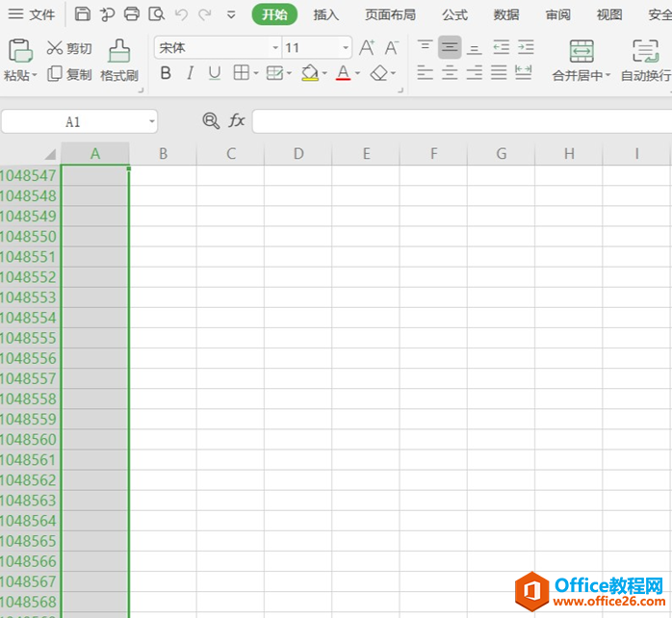Select column H header
672x618 pixels.
569,153
